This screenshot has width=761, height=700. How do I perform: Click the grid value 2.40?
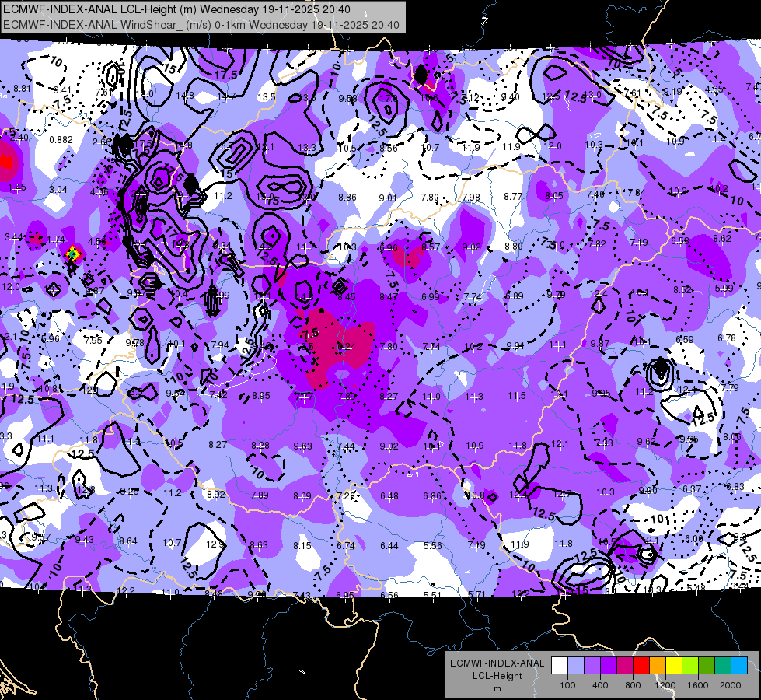click(19, 138)
